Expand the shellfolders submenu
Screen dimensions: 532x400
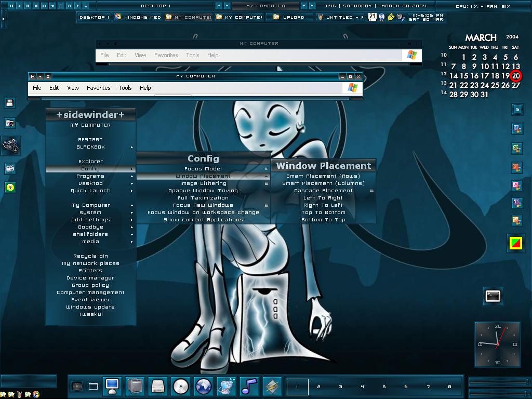click(x=90, y=234)
